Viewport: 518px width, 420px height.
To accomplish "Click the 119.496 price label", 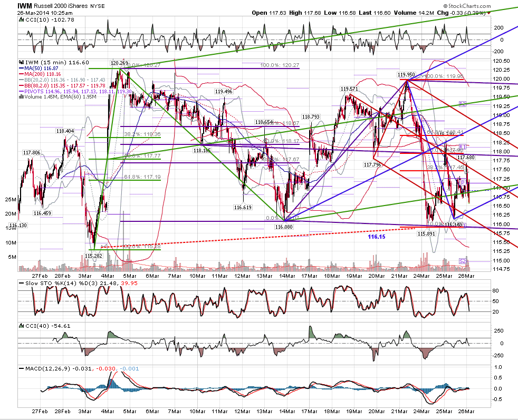I will click(224, 91).
